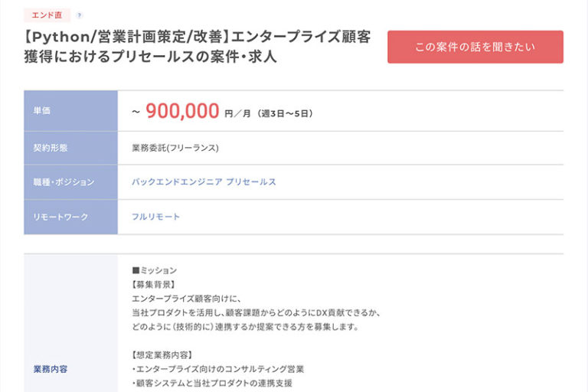Open the フルリモート link

(156, 217)
